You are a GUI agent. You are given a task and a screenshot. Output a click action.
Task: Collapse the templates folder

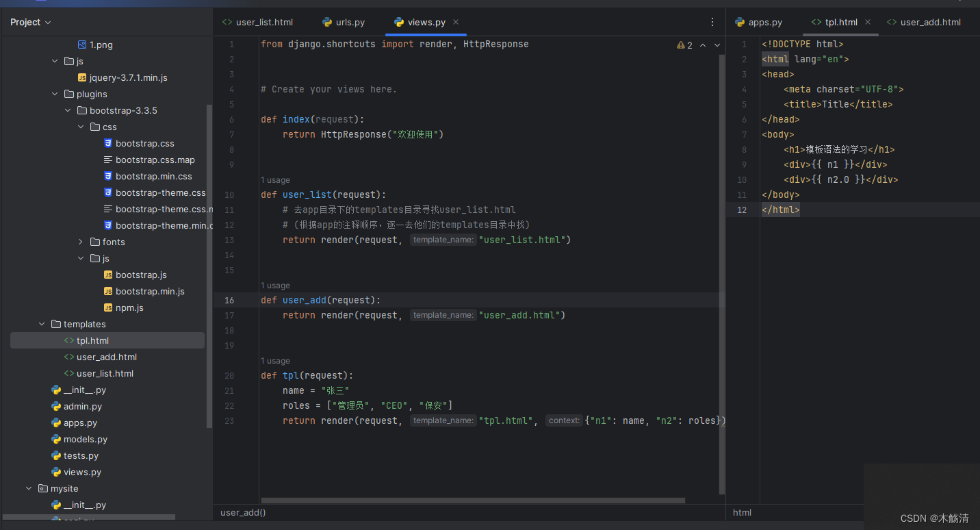tap(42, 324)
